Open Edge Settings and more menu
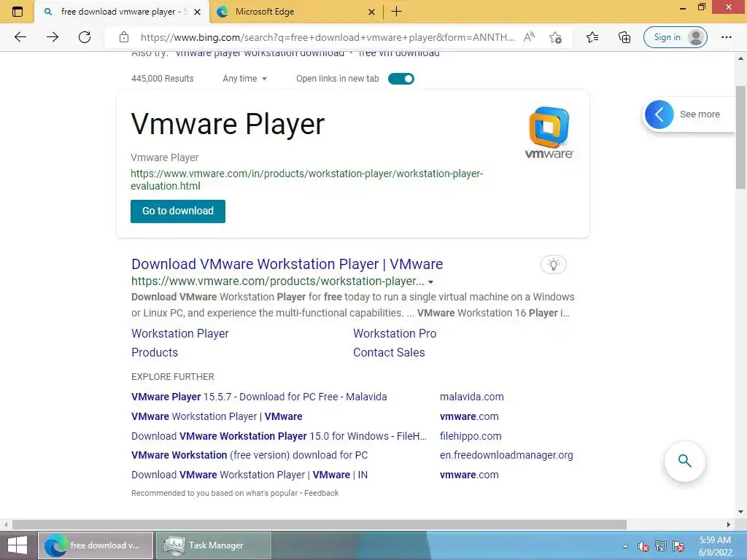The height and width of the screenshot is (560, 747). click(727, 37)
